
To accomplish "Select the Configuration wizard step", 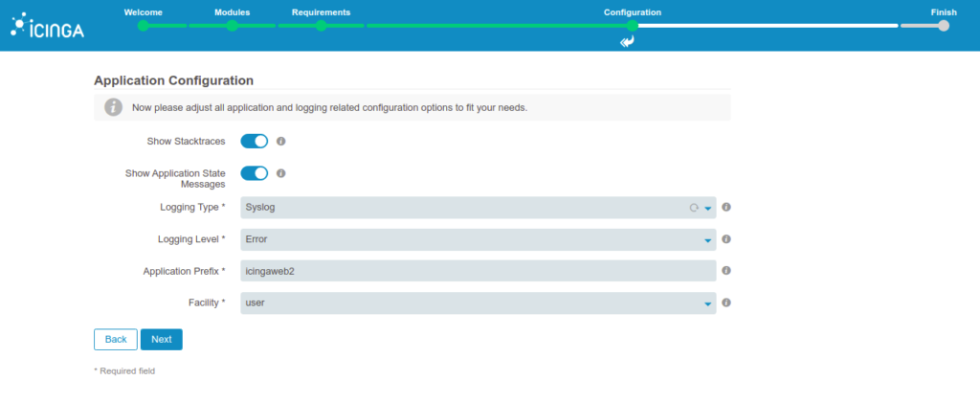I will [632, 12].
